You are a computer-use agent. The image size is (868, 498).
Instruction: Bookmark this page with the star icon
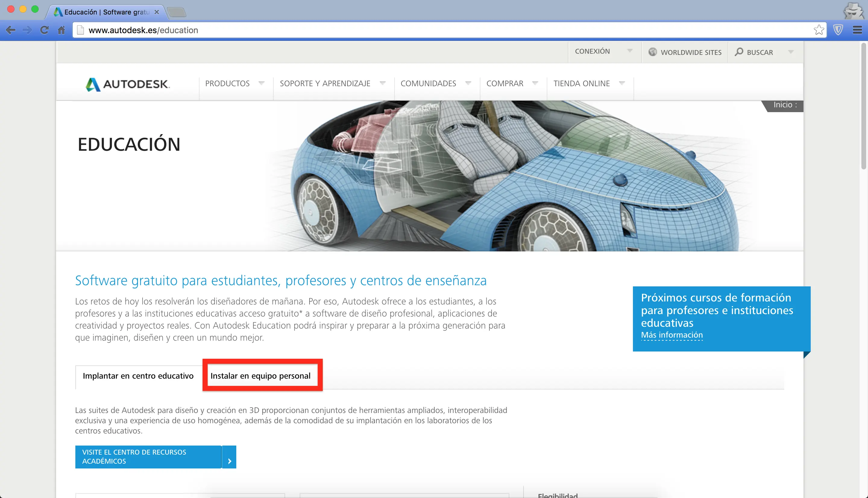819,30
